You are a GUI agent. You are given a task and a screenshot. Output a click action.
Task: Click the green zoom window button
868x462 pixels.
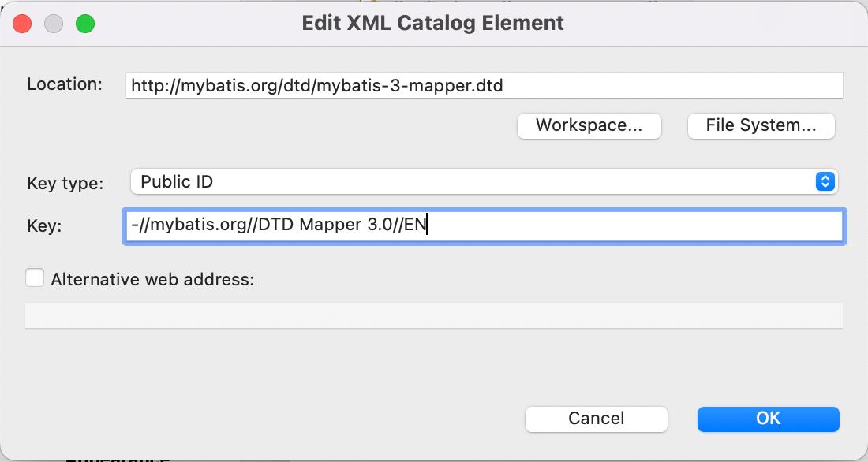pos(85,24)
